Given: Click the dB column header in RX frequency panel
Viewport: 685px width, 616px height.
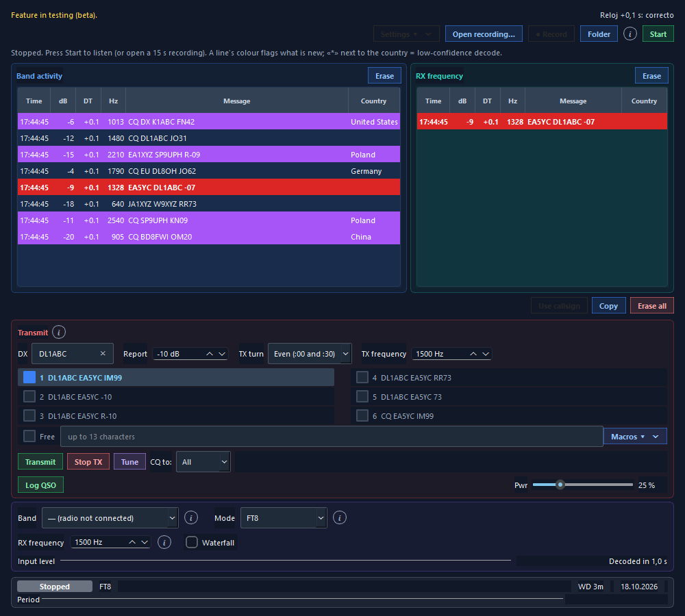Looking at the screenshot, I should [462, 101].
